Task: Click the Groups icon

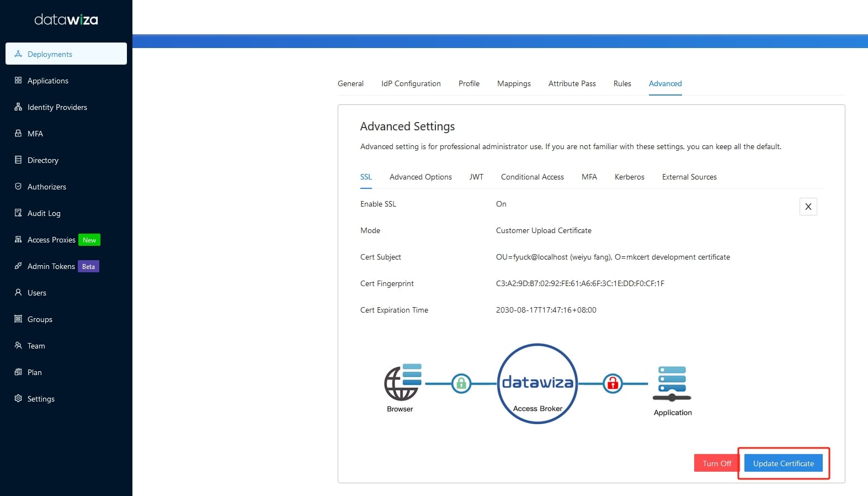Action: pyautogui.click(x=18, y=319)
